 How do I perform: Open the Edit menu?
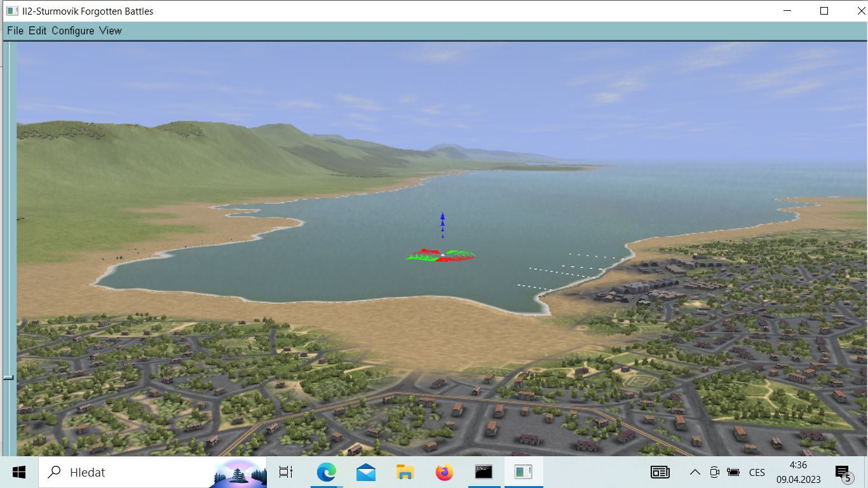[37, 30]
